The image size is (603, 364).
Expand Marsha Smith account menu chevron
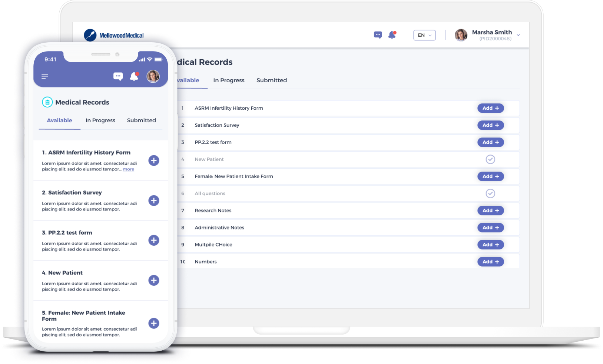(518, 35)
